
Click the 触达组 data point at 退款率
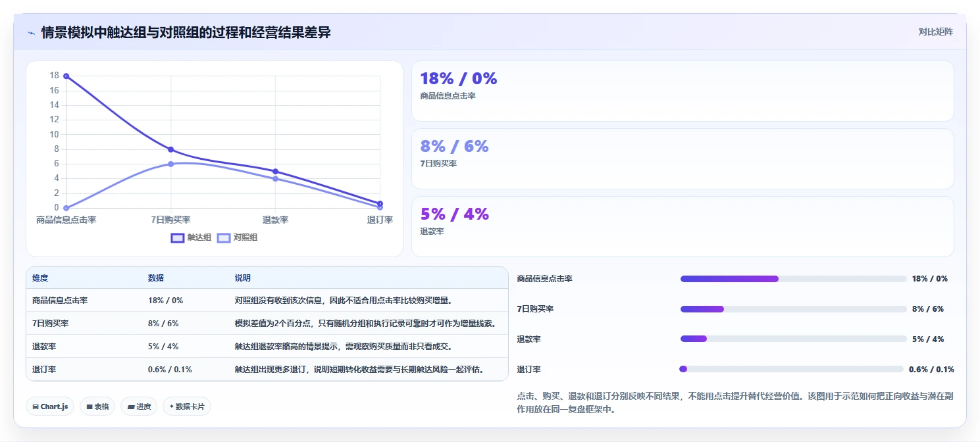pyautogui.click(x=275, y=171)
